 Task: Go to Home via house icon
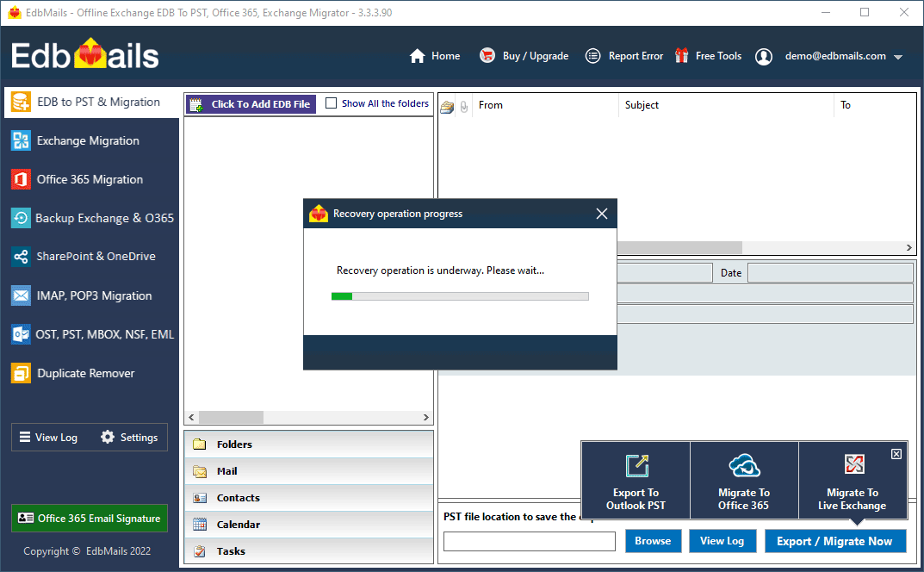tap(417, 56)
